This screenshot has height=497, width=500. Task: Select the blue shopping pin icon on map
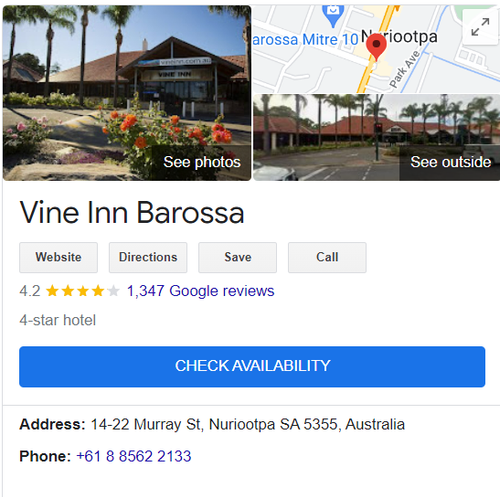(333, 15)
